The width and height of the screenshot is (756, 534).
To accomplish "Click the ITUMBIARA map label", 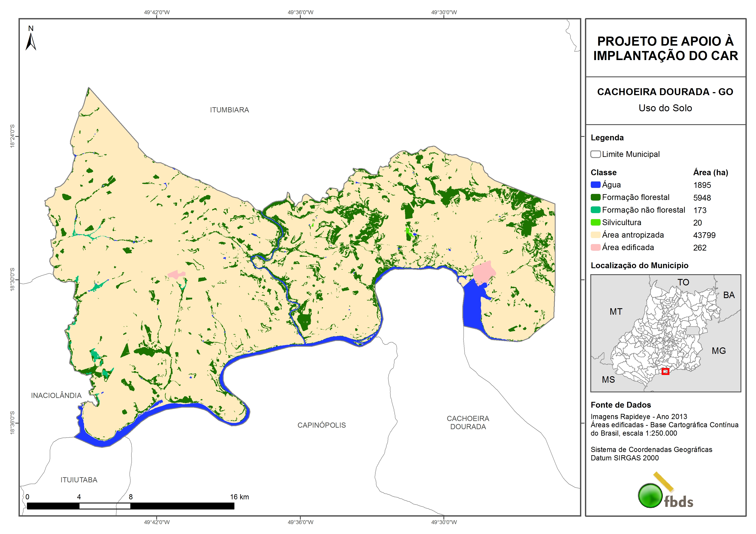I will (229, 110).
